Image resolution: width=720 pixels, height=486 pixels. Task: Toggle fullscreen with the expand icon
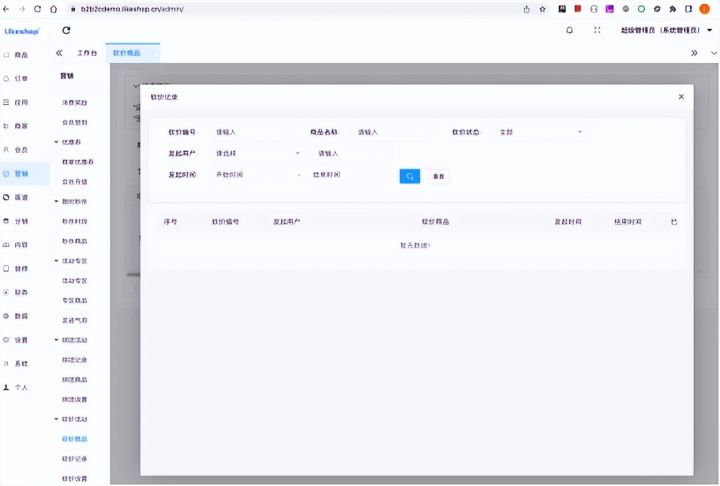click(597, 30)
